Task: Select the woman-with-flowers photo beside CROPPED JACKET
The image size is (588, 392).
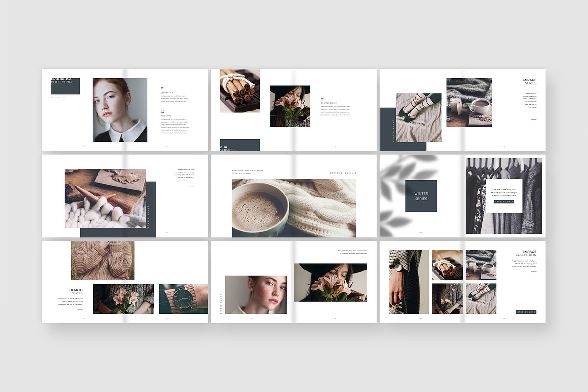Action: pyautogui.click(x=290, y=107)
